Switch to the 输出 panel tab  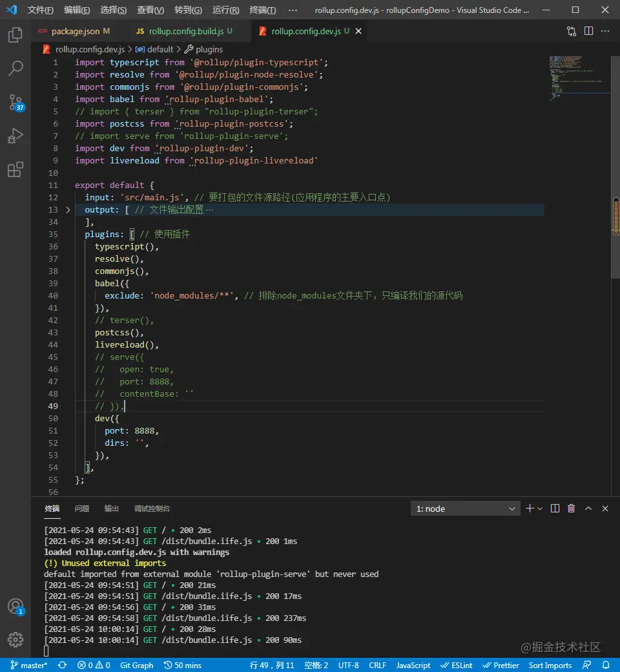(111, 509)
